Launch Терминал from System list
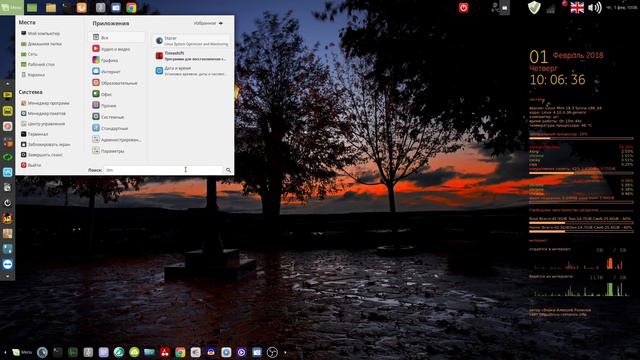The width and height of the screenshot is (640, 360). tap(35, 134)
